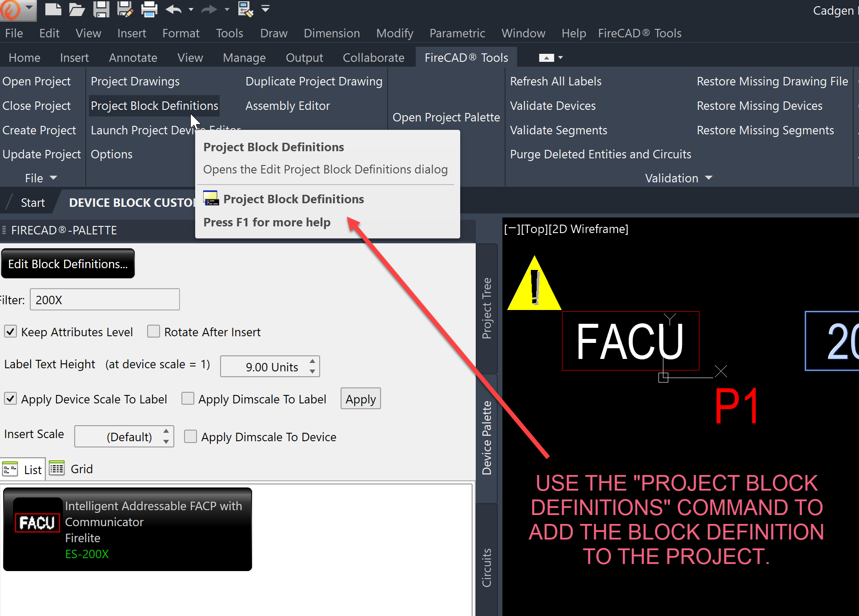Screen dimensions: 859x616
Task: Click Assembly Editor command
Action: [288, 106]
